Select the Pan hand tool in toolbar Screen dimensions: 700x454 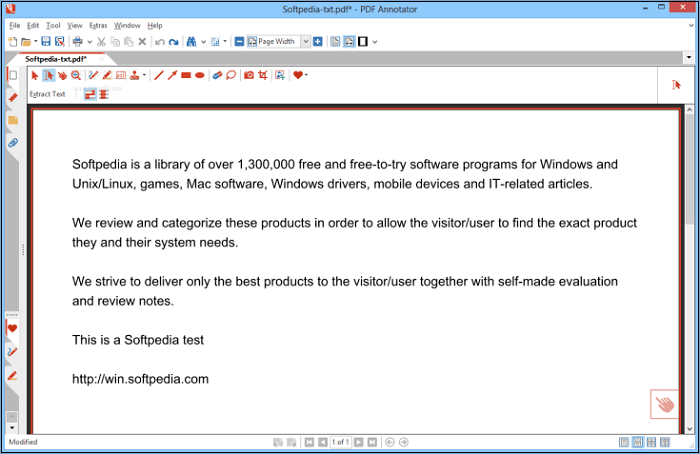(62, 75)
